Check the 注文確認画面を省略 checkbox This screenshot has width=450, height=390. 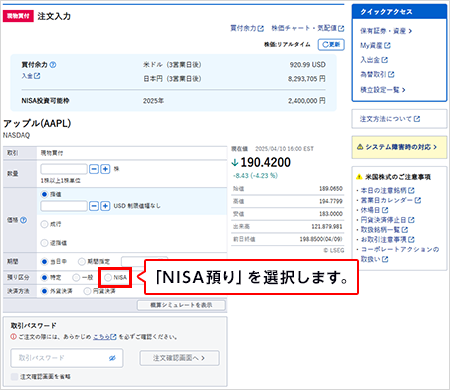coord(14,377)
